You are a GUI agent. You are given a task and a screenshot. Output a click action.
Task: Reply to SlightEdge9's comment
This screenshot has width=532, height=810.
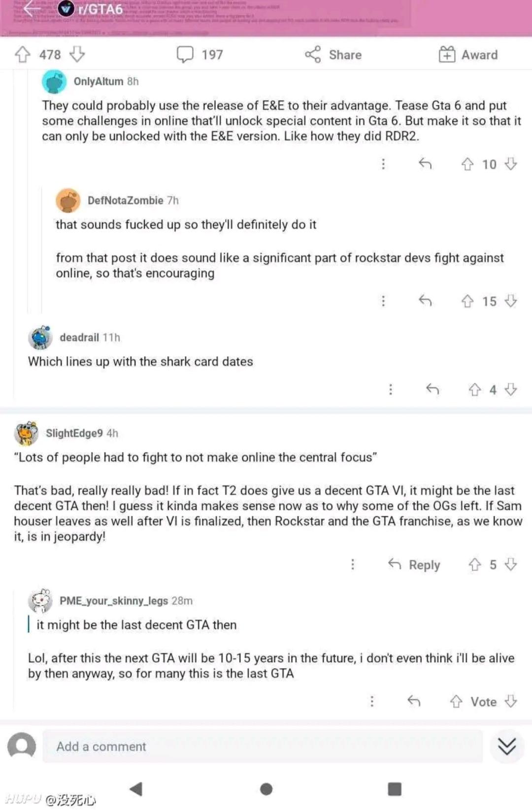414,565
